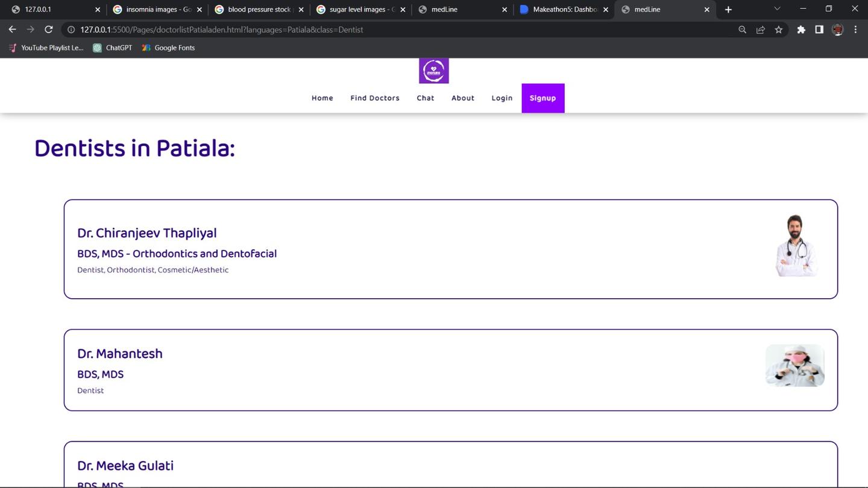Click Dr. Chiranjeev Thapliyal's doctor photo
This screenshot has width=868, height=488.
796,245
